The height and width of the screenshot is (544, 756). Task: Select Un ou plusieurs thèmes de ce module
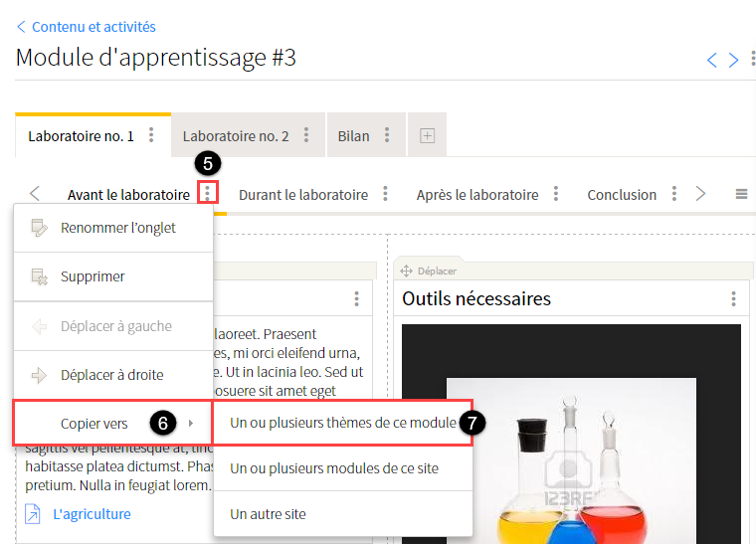click(x=343, y=423)
